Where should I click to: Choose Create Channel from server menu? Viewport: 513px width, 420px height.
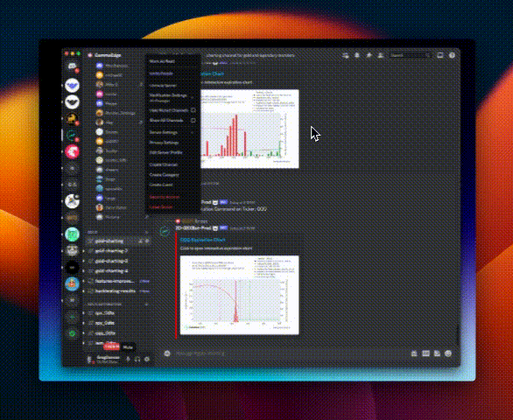164,164
